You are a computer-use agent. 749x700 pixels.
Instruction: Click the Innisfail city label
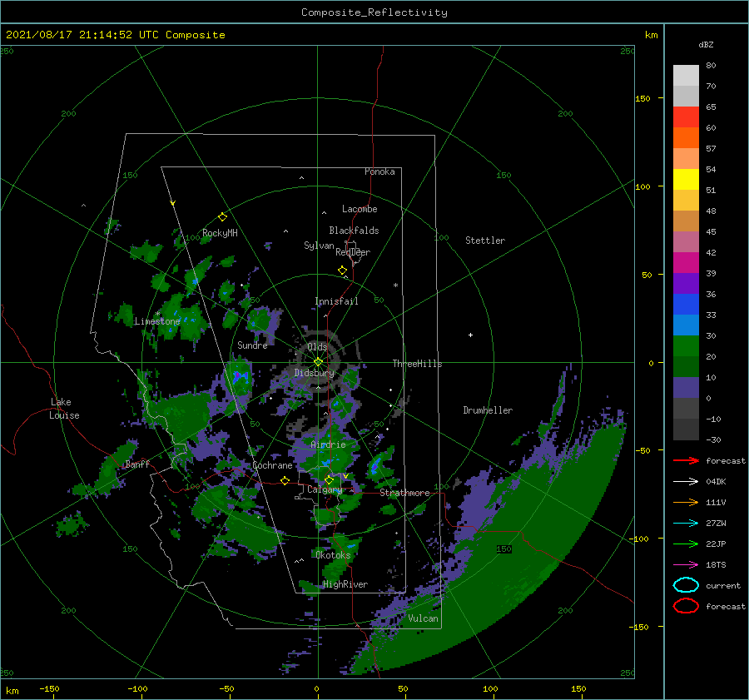(336, 301)
